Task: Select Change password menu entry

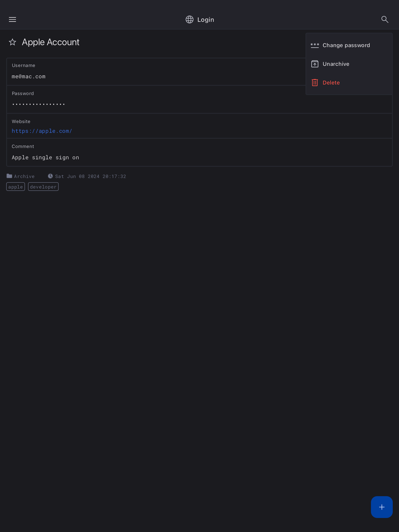Action: coord(346,45)
